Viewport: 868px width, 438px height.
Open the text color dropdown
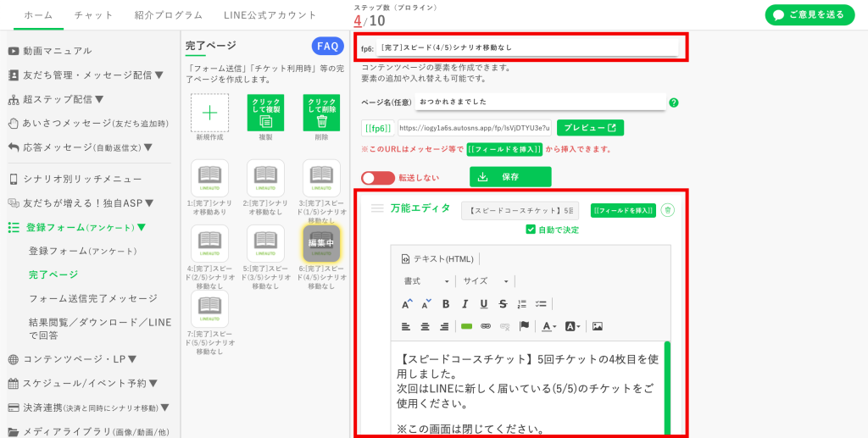[x=548, y=326]
